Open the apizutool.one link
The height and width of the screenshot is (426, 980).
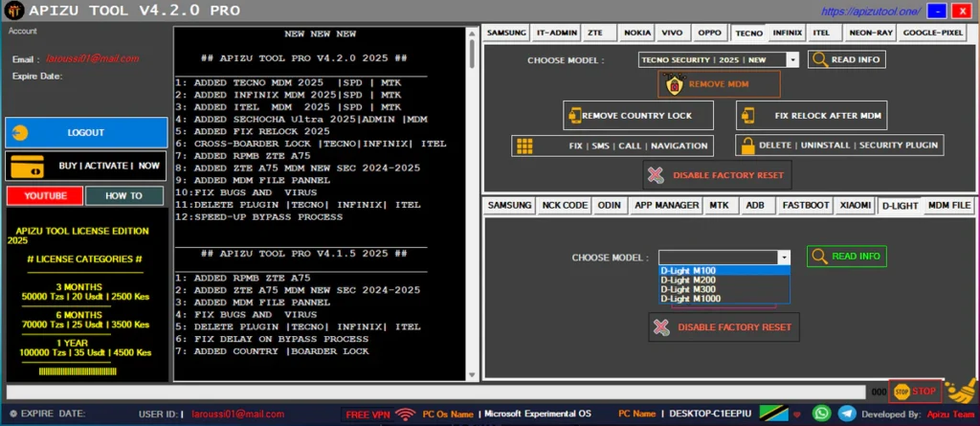[x=870, y=11]
